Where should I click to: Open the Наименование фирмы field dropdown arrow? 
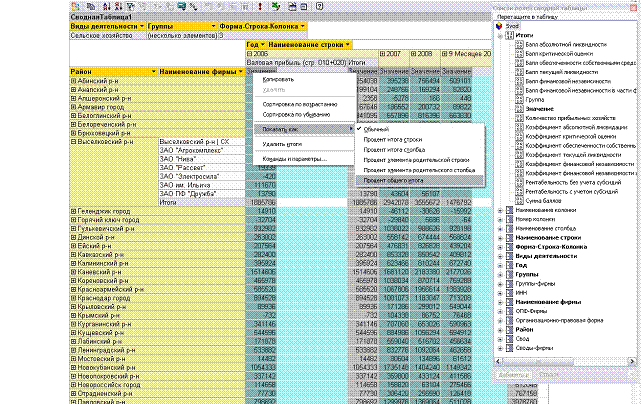click(240, 72)
